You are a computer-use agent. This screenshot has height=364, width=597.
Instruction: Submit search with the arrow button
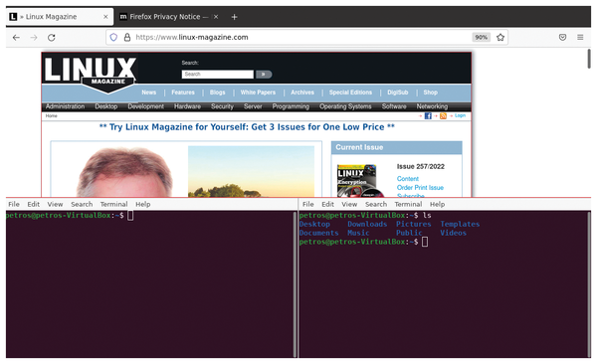[x=264, y=75]
